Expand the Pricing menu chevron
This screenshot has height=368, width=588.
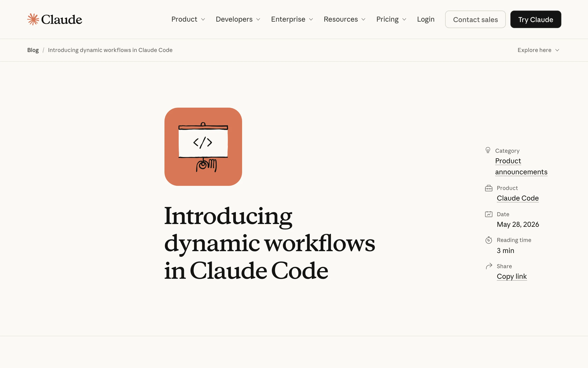(x=404, y=20)
